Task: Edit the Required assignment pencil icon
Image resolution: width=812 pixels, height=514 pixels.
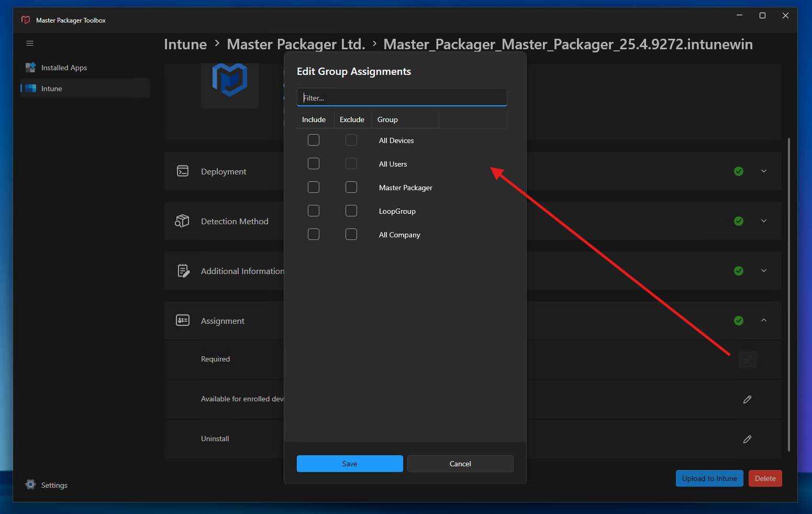Action: coord(748,359)
